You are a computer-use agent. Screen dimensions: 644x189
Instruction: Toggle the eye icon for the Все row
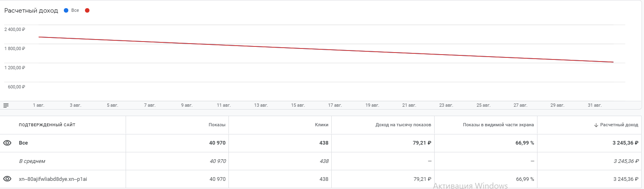click(x=7, y=143)
